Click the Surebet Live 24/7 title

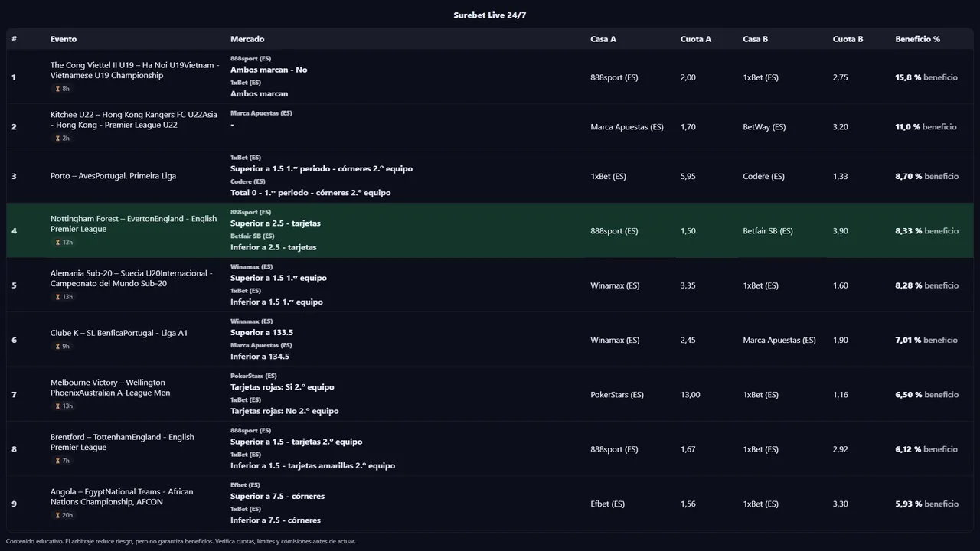point(489,15)
